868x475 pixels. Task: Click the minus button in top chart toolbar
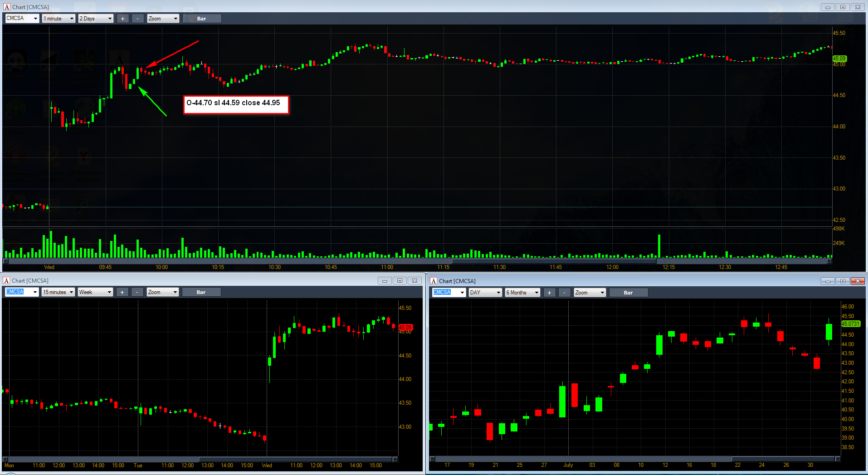tap(137, 19)
